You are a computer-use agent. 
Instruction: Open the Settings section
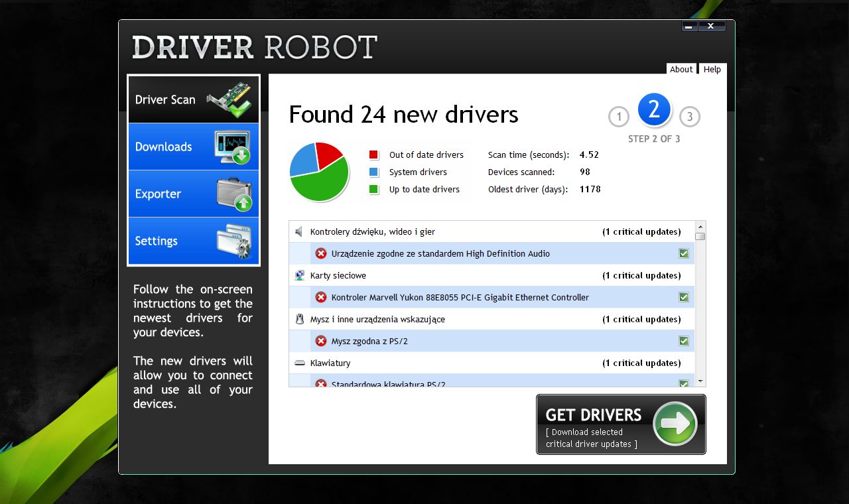[x=194, y=241]
